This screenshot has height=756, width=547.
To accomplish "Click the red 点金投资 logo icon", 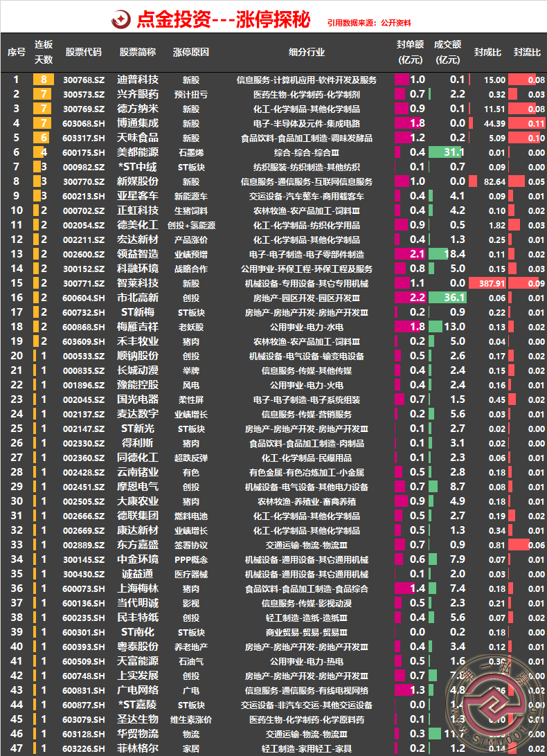I will [x=122, y=19].
